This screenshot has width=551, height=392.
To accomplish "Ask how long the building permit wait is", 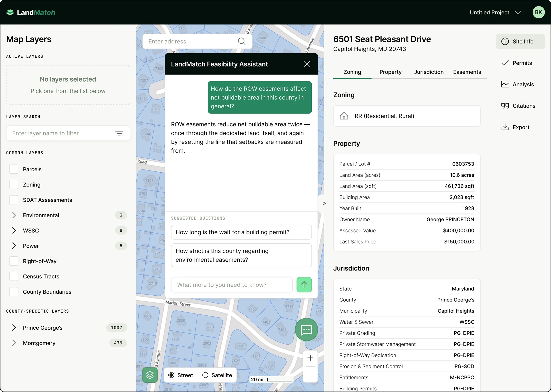I will point(241,232).
